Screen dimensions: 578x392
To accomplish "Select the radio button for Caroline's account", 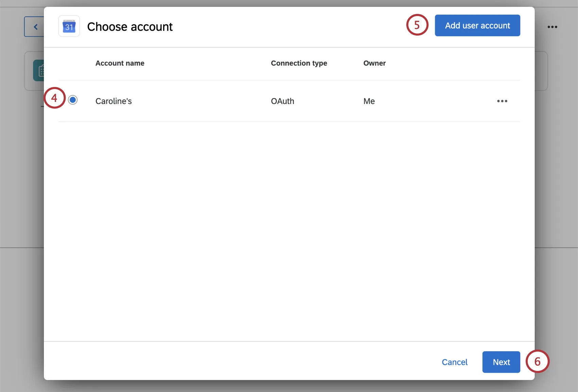I will 73,100.
